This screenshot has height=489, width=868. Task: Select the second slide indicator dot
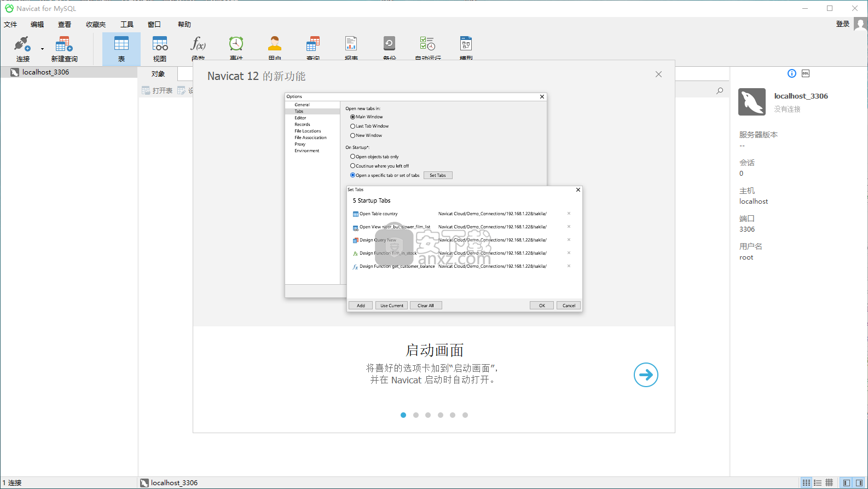click(416, 415)
